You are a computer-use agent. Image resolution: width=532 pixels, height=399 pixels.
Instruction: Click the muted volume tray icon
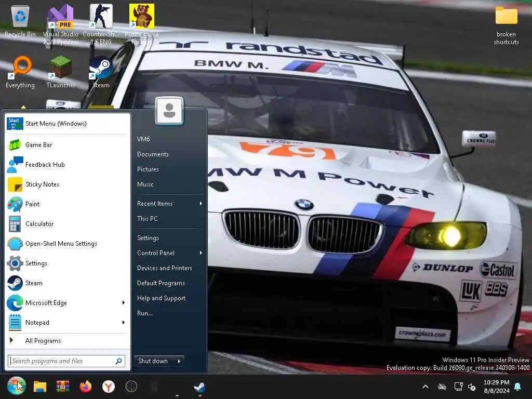[472, 387]
